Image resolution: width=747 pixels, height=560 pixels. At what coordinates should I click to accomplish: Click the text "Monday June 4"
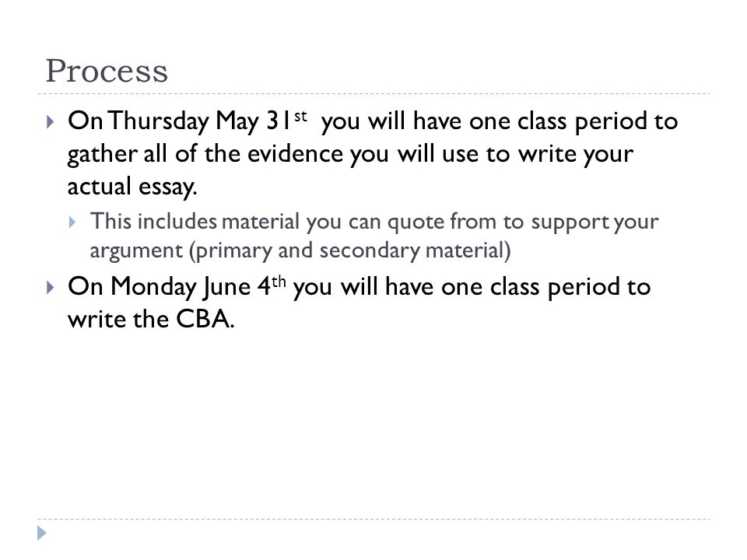pyautogui.click(x=191, y=287)
